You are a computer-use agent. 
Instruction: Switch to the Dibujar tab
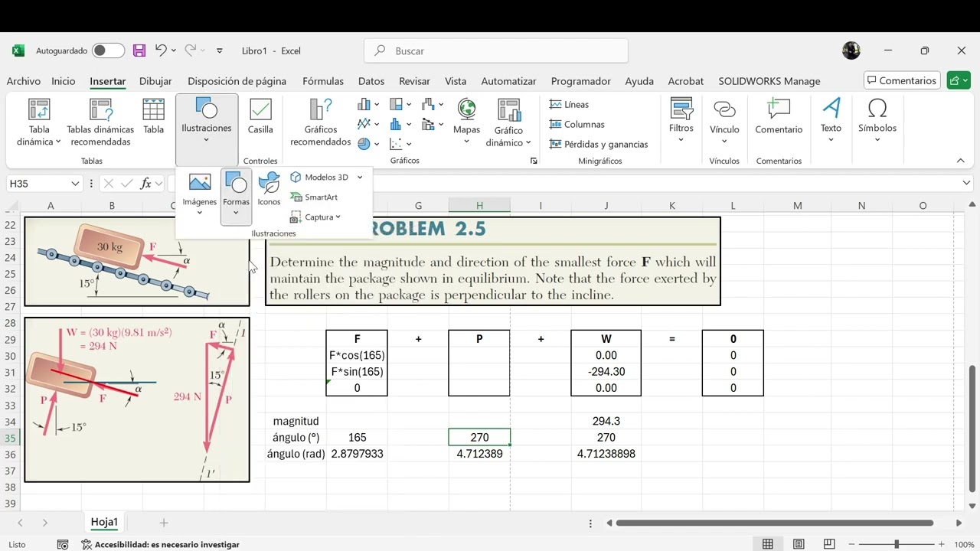[155, 81]
